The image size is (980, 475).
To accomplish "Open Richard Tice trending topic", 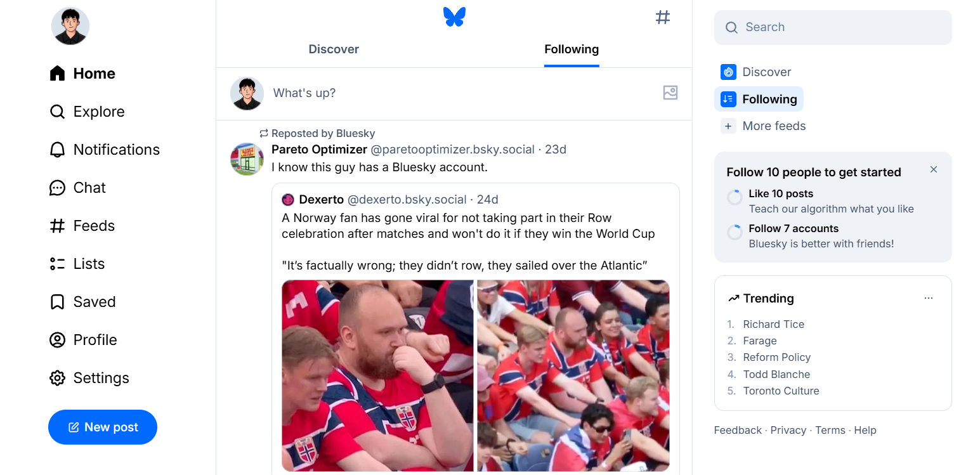I will point(773,324).
